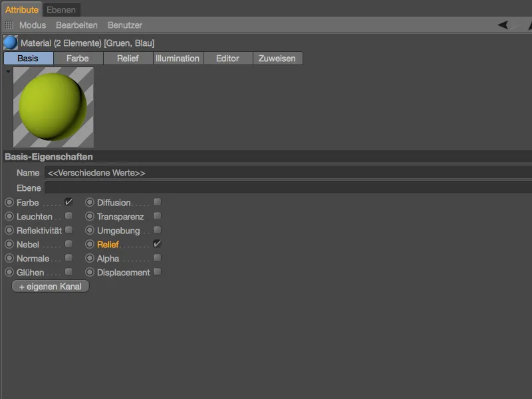Click the orange Relief channel label
The height and width of the screenshot is (399, 532).
click(x=108, y=244)
